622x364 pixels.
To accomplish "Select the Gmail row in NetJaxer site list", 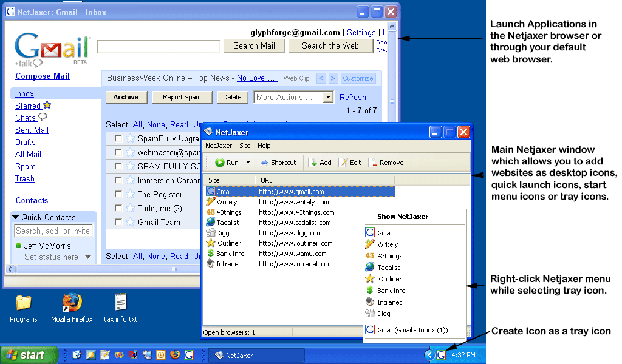I will [300, 192].
